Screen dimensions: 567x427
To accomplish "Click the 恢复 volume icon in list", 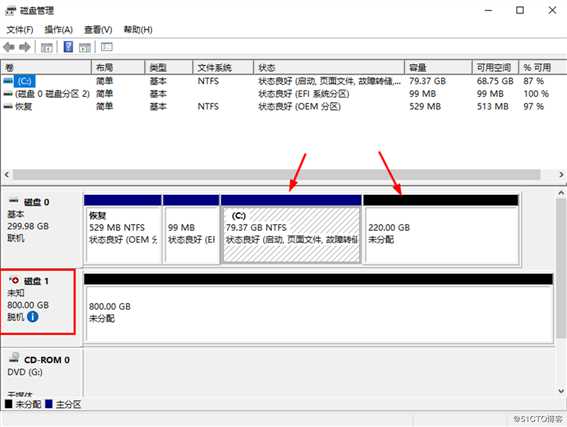I will [8, 106].
